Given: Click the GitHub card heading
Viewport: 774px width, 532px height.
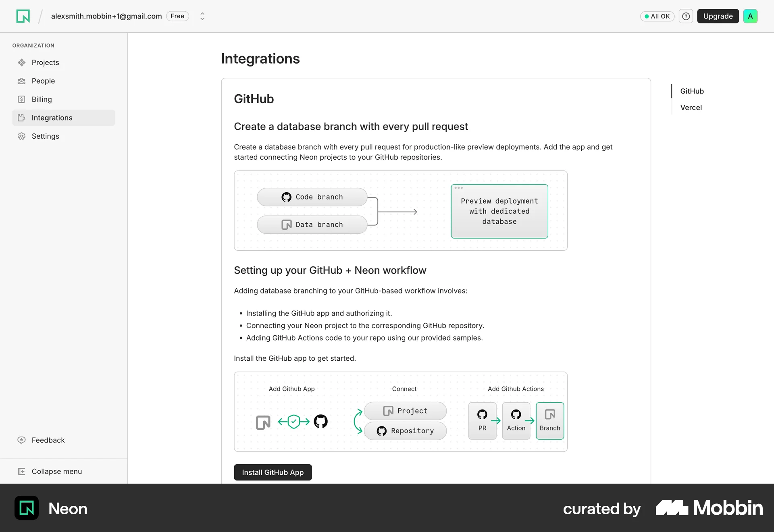Looking at the screenshot, I should (254, 99).
